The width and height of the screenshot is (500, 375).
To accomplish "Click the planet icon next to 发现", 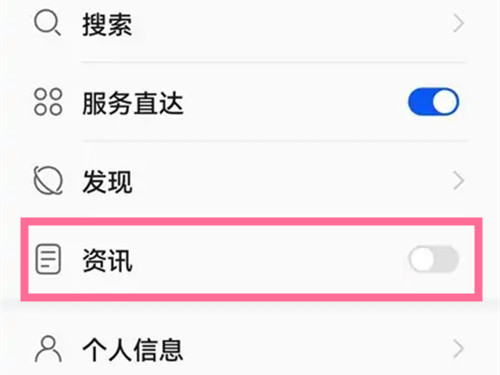I will [48, 180].
